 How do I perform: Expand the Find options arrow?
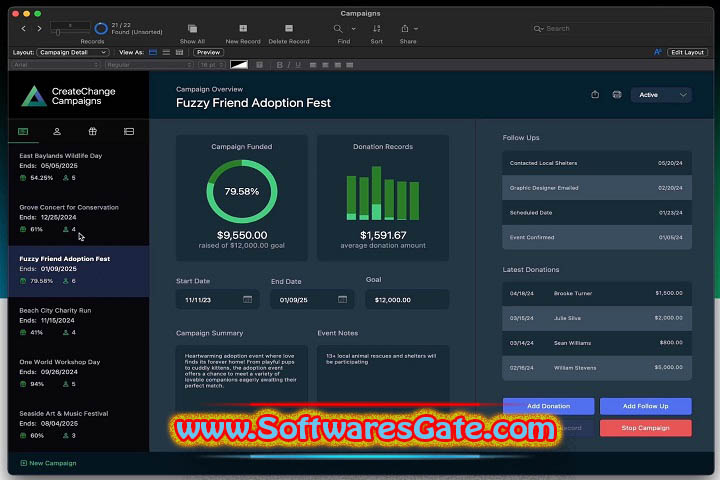pyautogui.click(x=354, y=28)
